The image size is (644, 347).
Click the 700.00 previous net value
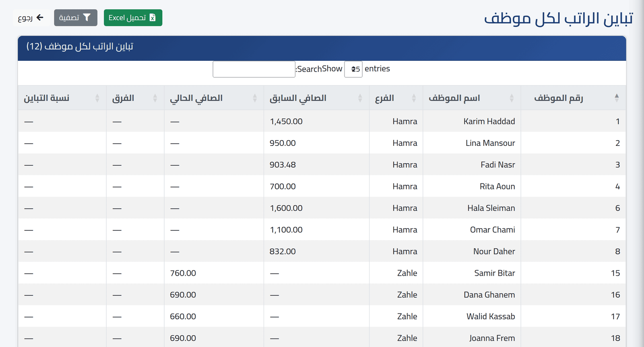coord(283,187)
